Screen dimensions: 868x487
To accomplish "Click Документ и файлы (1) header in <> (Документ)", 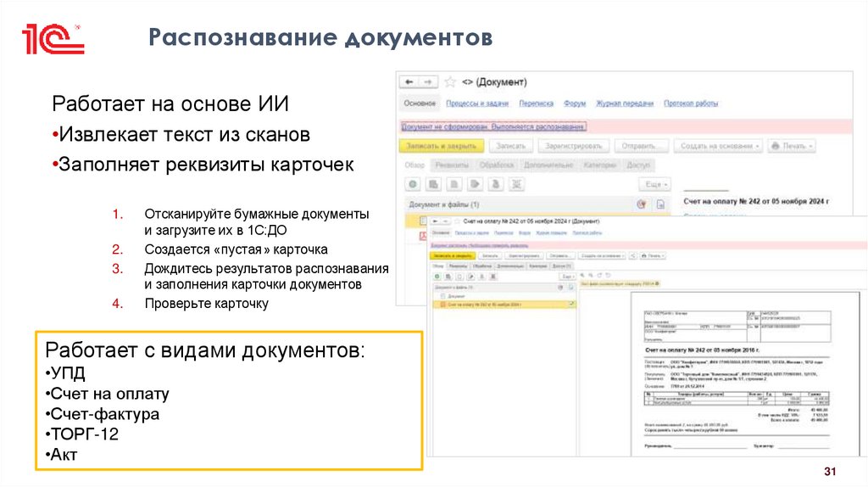I will (x=444, y=204).
